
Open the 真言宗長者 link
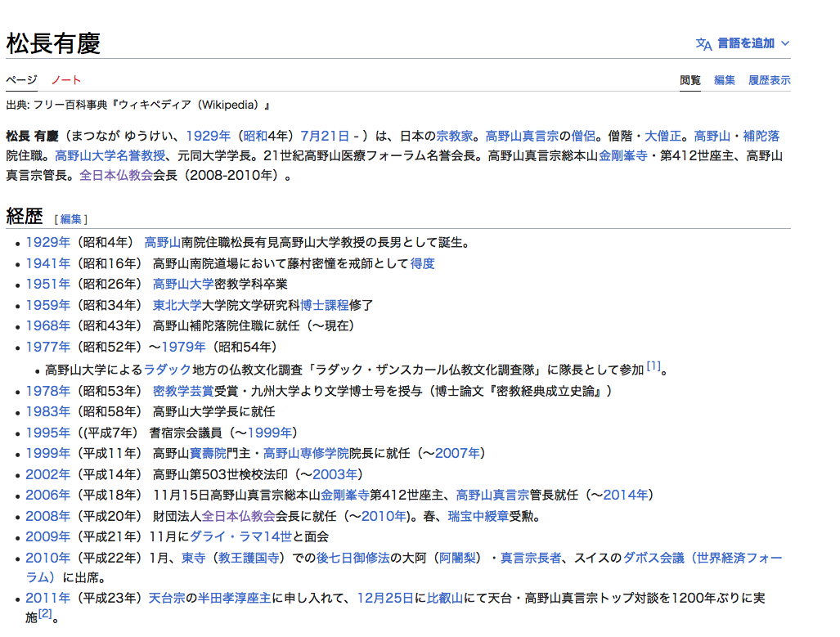point(531,558)
